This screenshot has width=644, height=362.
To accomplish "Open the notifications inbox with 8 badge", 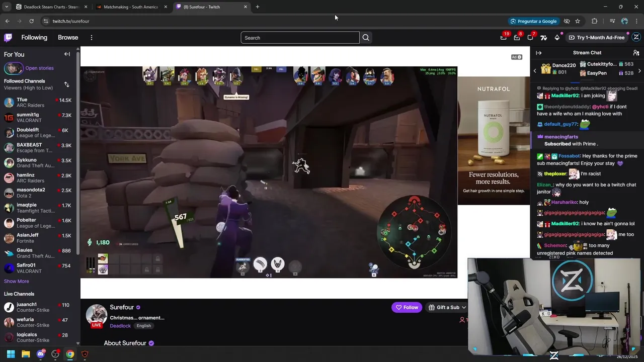I will (517, 38).
